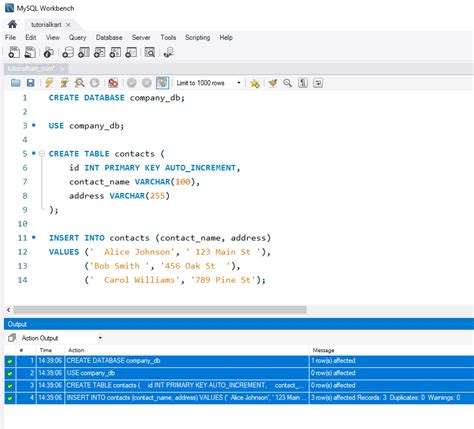Click the 'contact_name VARCHAR(100),' line

[x=134, y=182]
